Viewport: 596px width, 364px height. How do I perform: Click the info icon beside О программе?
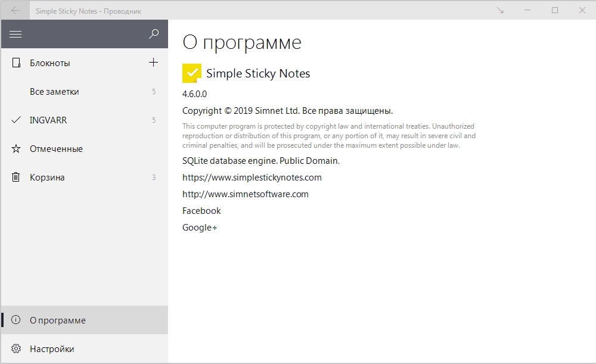tap(16, 320)
